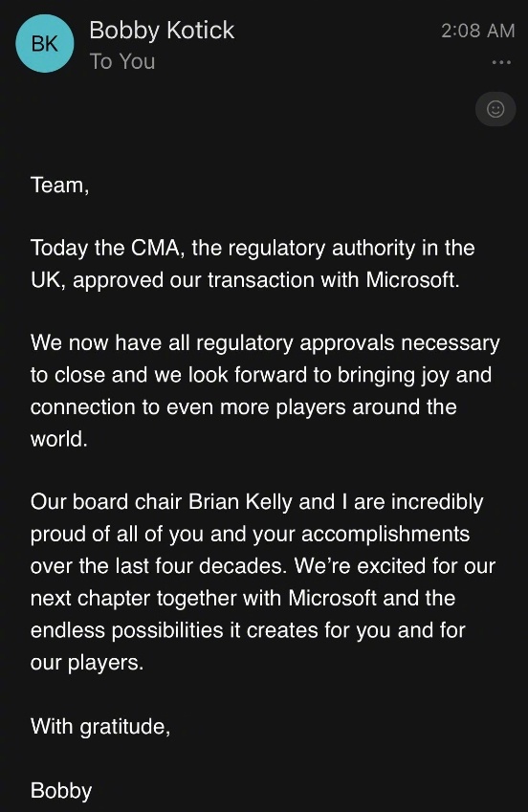This screenshot has height=812, width=528.
Task: Click the word "CMA" in the message
Action: [x=156, y=248]
